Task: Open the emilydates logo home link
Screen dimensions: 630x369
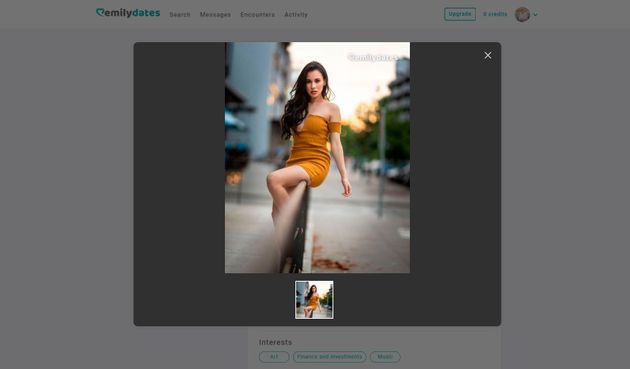Action: [x=128, y=13]
